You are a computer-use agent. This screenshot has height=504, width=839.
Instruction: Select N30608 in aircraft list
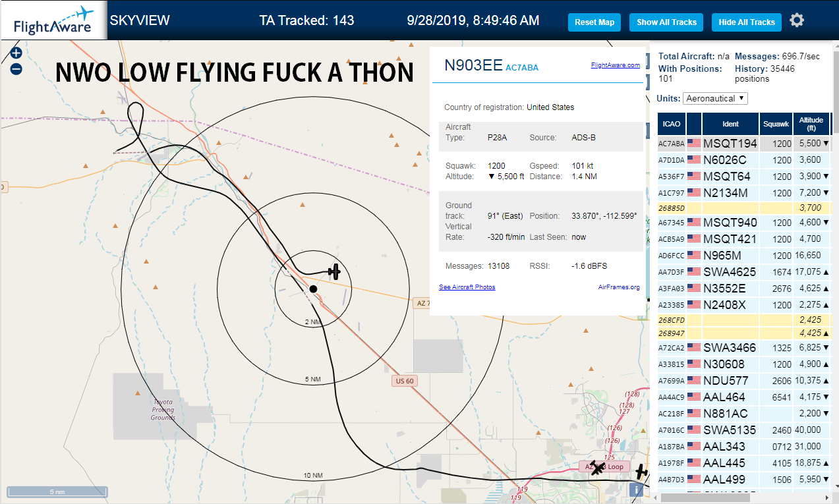743,364
